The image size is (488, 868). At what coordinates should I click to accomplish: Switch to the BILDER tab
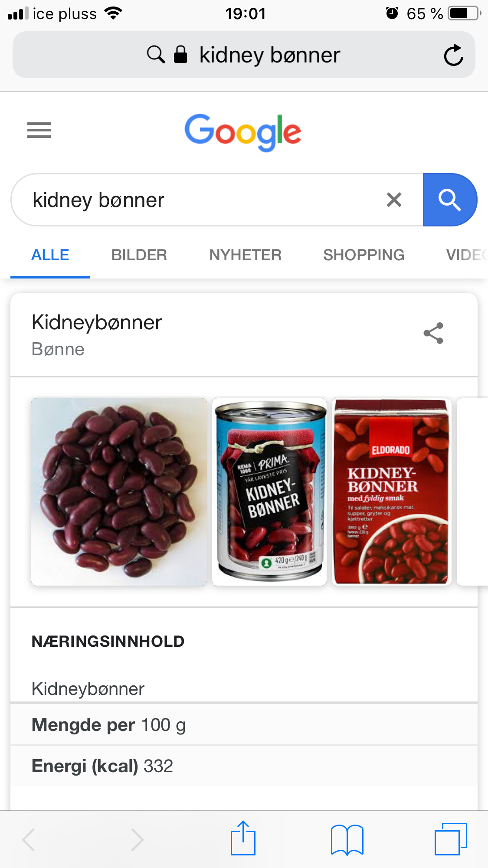click(x=139, y=255)
